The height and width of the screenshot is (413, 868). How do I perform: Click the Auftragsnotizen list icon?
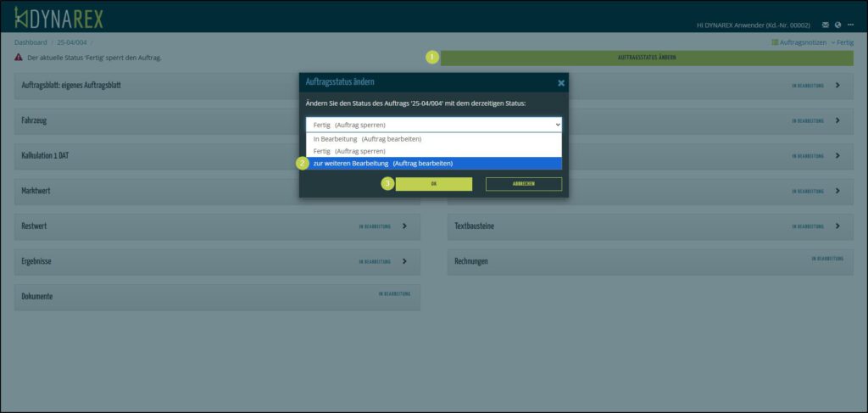pyautogui.click(x=775, y=42)
